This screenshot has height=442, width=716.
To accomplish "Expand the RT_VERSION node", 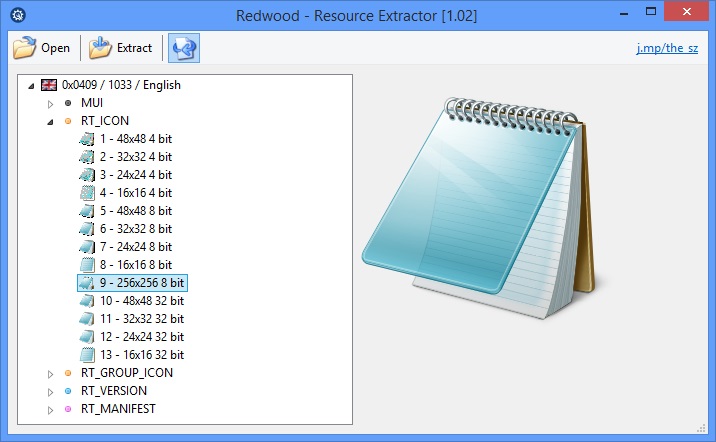I will pyautogui.click(x=51, y=391).
